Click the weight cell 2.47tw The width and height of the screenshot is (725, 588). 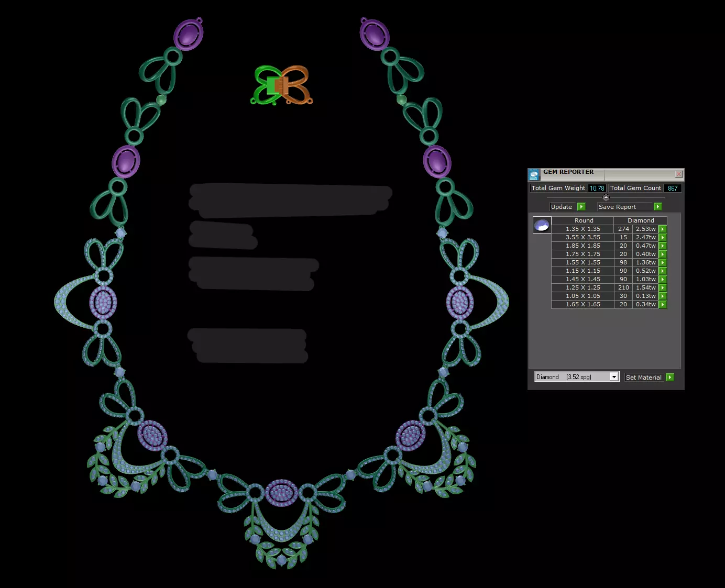(646, 237)
